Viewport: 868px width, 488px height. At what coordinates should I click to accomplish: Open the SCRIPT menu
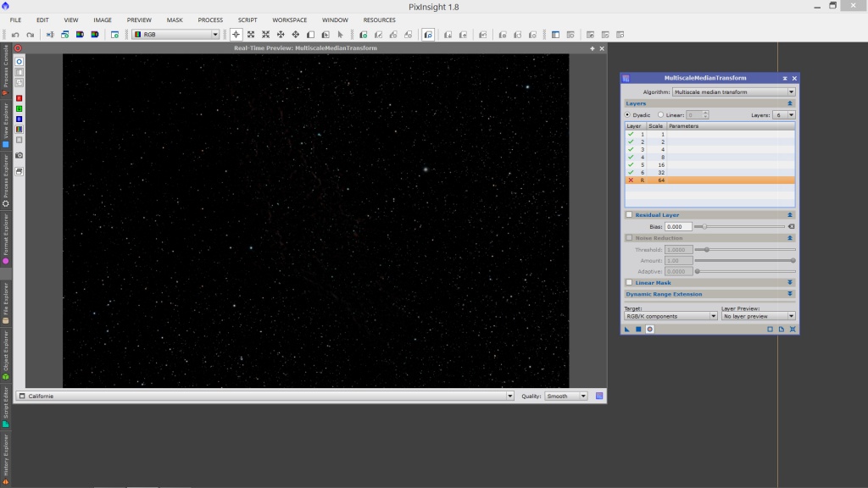(x=248, y=19)
